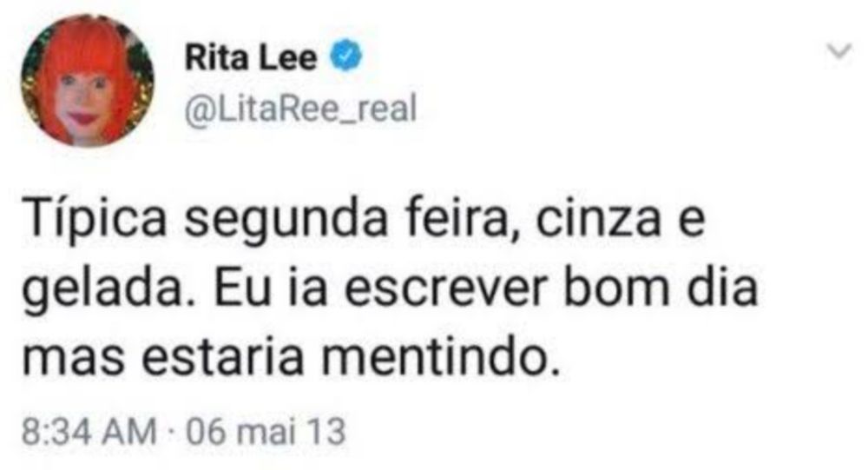The width and height of the screenshot is (868, 470).
Task: Click the word estaria in the tweet
Action: point(222,356)
